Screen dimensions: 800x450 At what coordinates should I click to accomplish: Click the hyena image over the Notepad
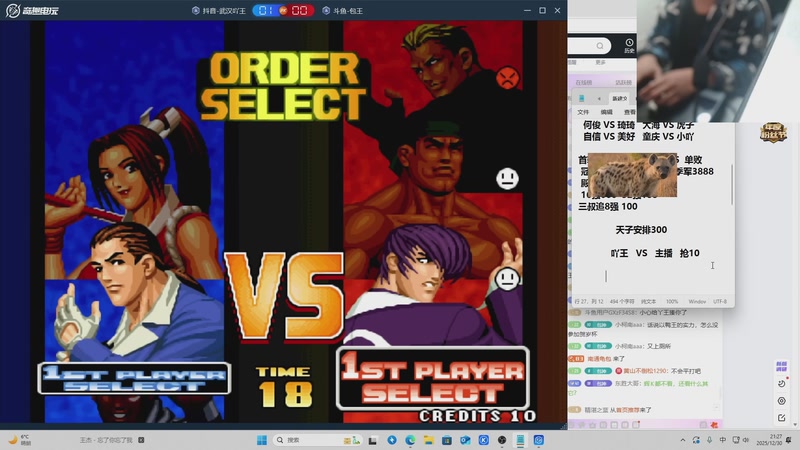pyautogui.click(x=632, y=175)
